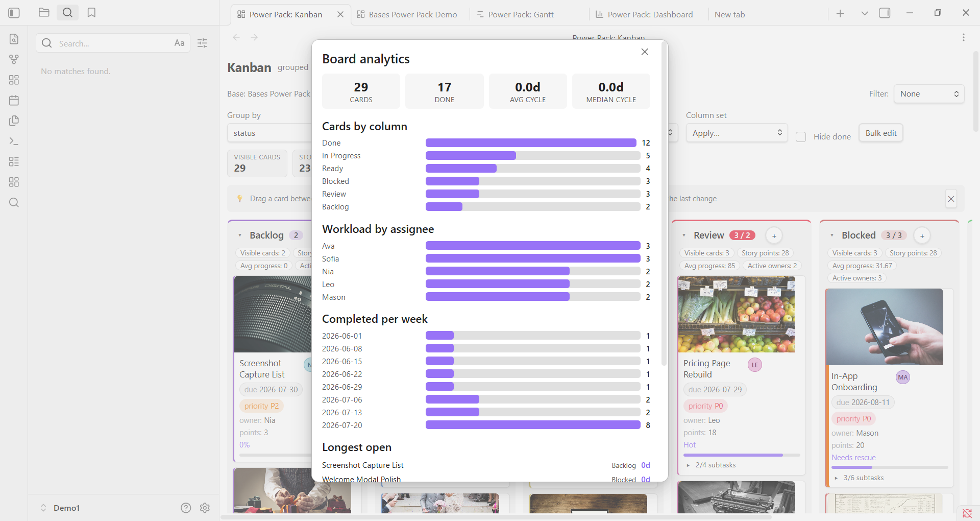980x521 pixels.
Task: Collapse the Backlog column
Action: pos(240,235)
